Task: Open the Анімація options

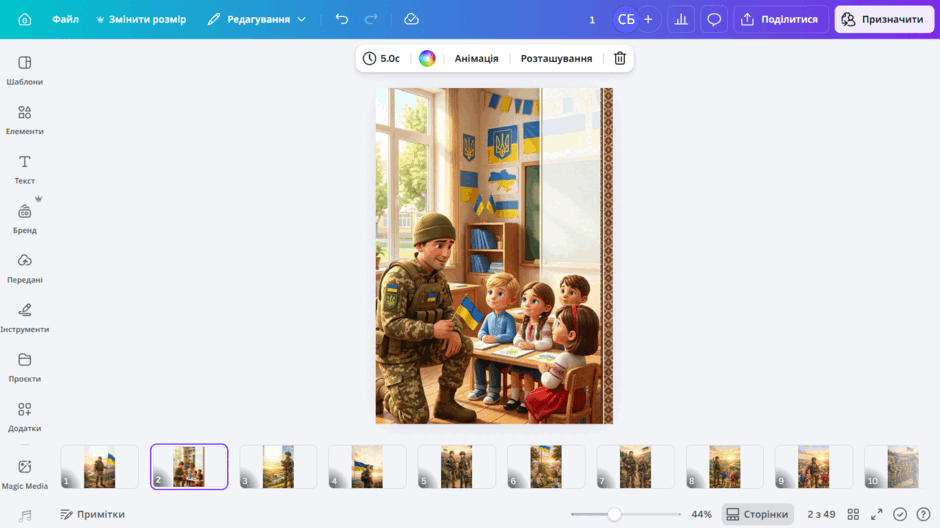Action: click(476, 58)
